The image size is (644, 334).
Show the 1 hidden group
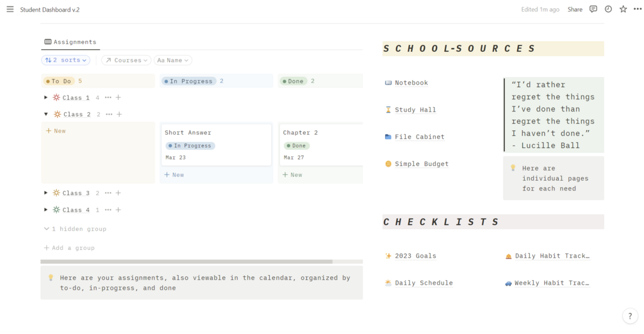coord(75,229)
